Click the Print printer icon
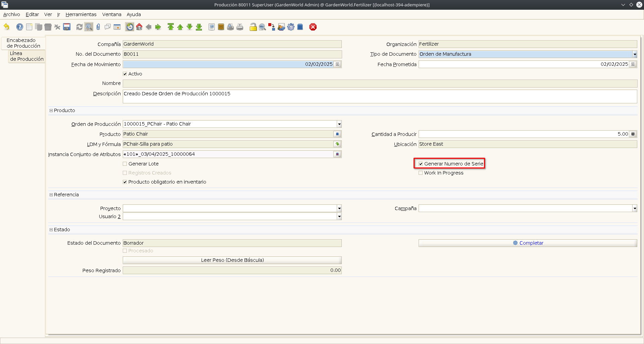Viewport: 644px width, 344px height. click(240, 27)
